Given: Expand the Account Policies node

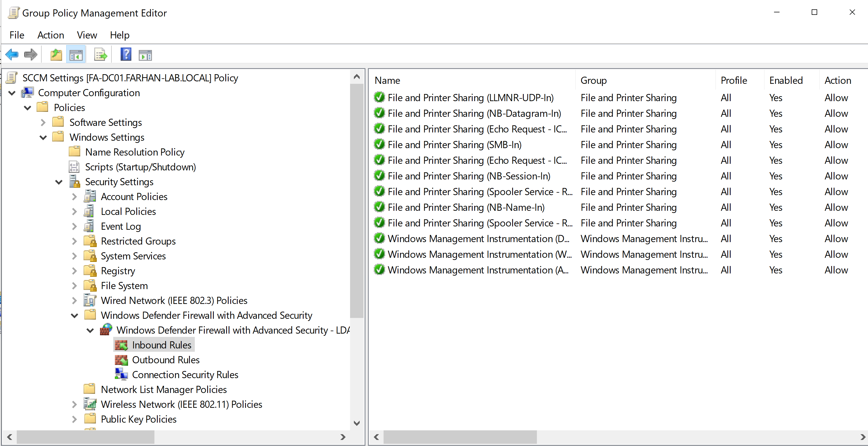Looking at the screenshot, I should 74,196.
